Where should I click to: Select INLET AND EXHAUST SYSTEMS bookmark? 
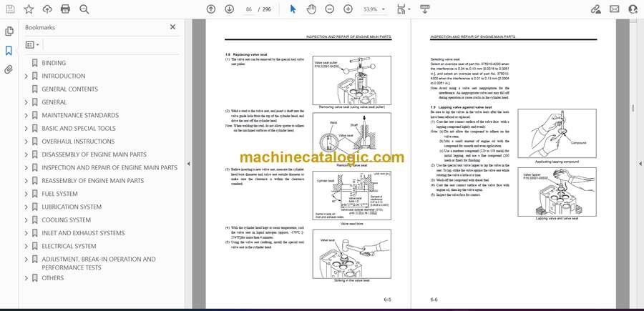pos(83,233)
